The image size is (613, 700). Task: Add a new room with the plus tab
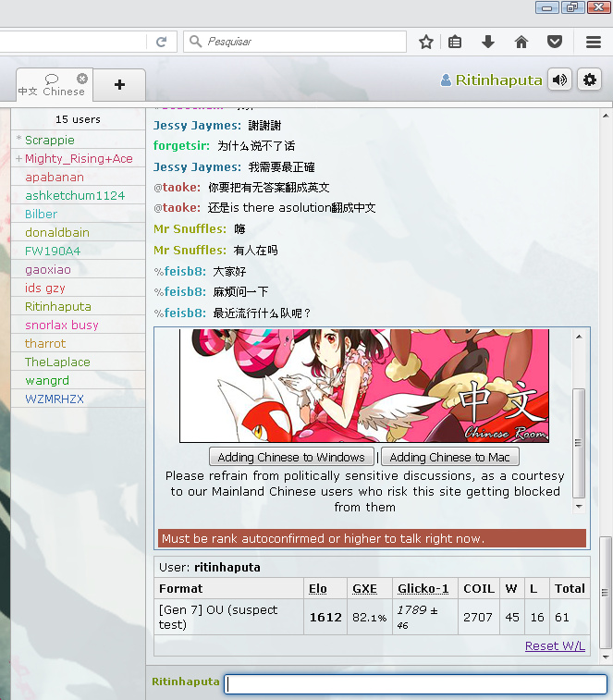click(119, 84)
